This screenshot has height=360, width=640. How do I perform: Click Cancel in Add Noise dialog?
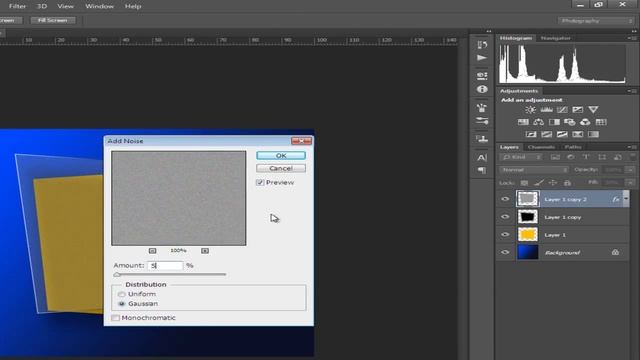tap(281, 168)
